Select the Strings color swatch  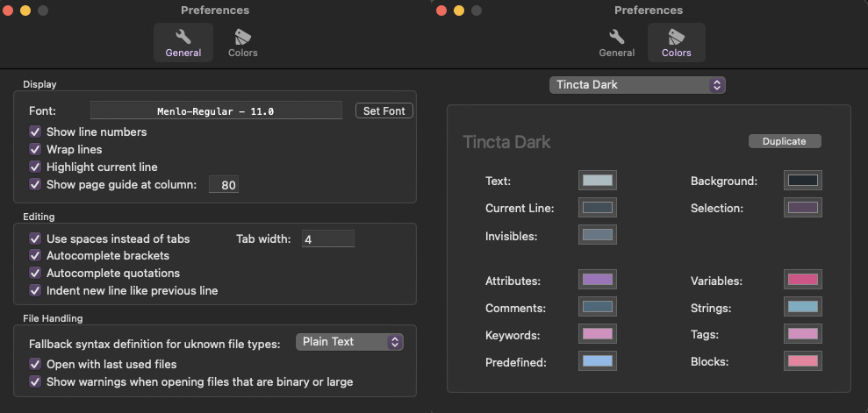pyautogui.click(x=802, y=307)
